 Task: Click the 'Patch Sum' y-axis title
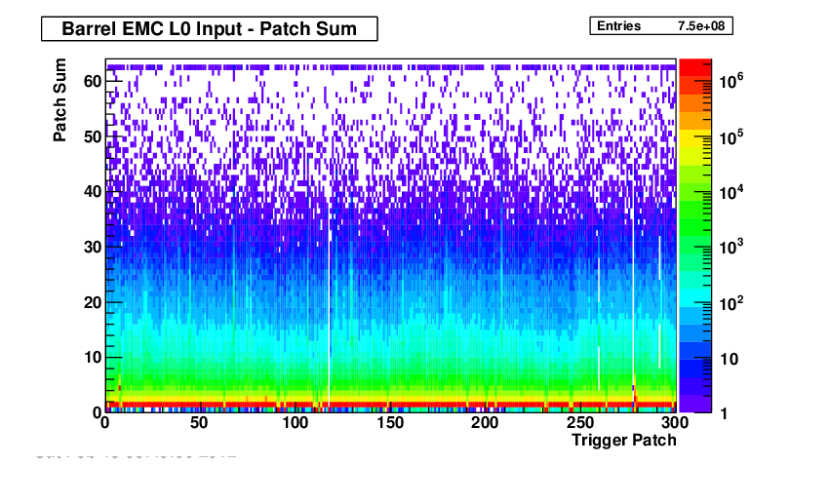point(59,99)
